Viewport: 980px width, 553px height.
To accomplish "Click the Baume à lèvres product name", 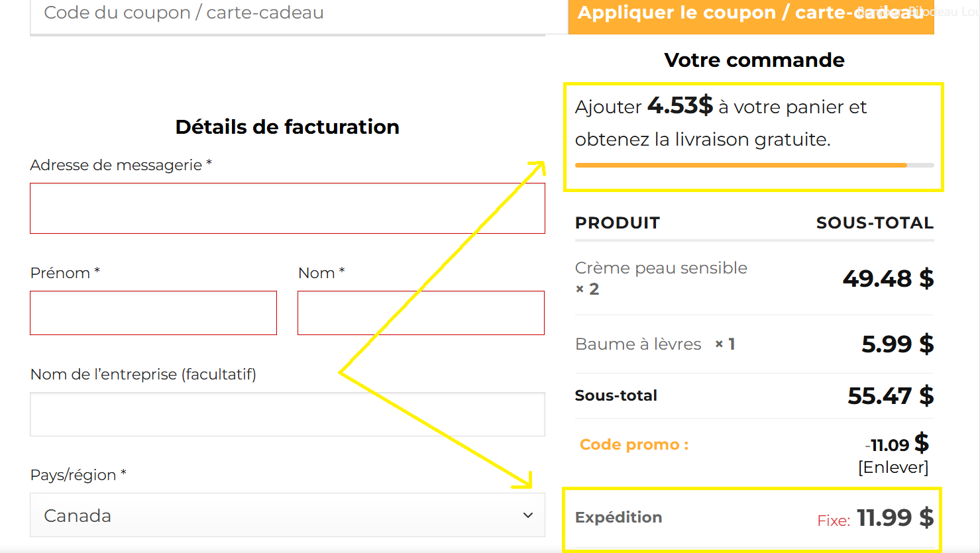I will click(637, 344).
